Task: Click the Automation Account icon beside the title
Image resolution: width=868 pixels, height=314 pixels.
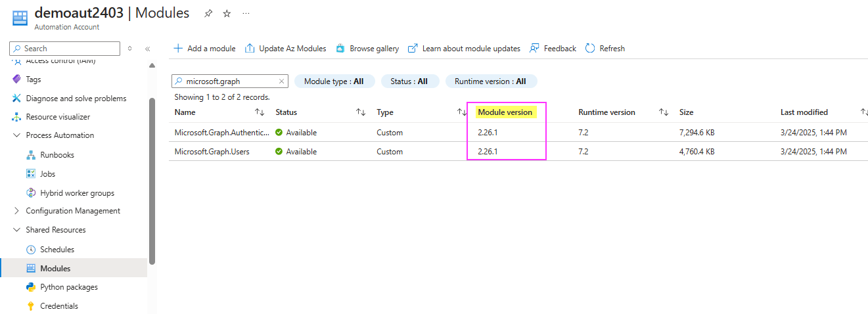Action: (x=20, y=18)
